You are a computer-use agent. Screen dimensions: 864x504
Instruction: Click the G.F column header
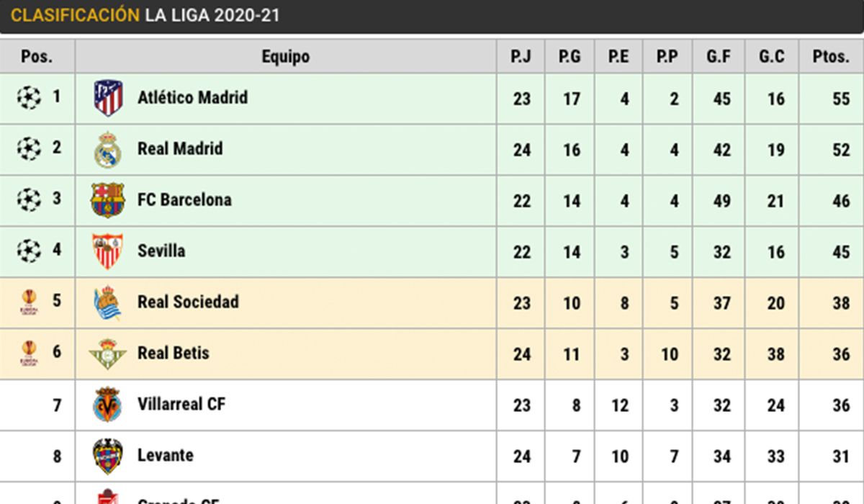719,57
